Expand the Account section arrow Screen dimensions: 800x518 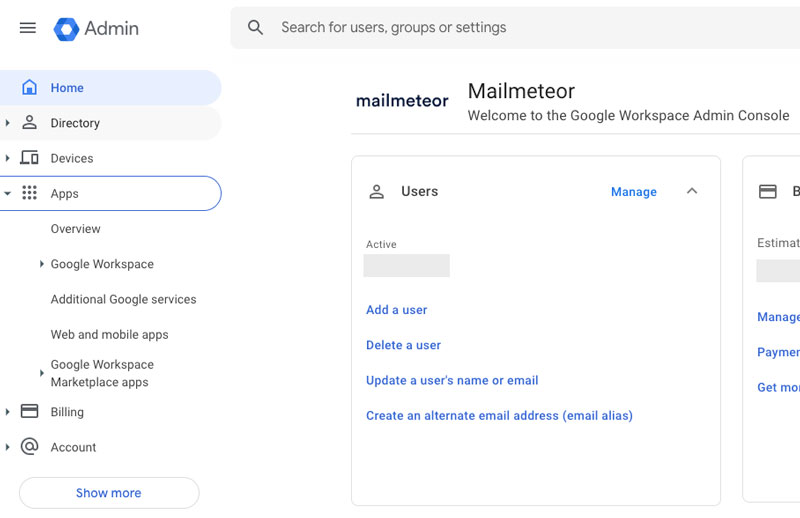click(7, 447)
